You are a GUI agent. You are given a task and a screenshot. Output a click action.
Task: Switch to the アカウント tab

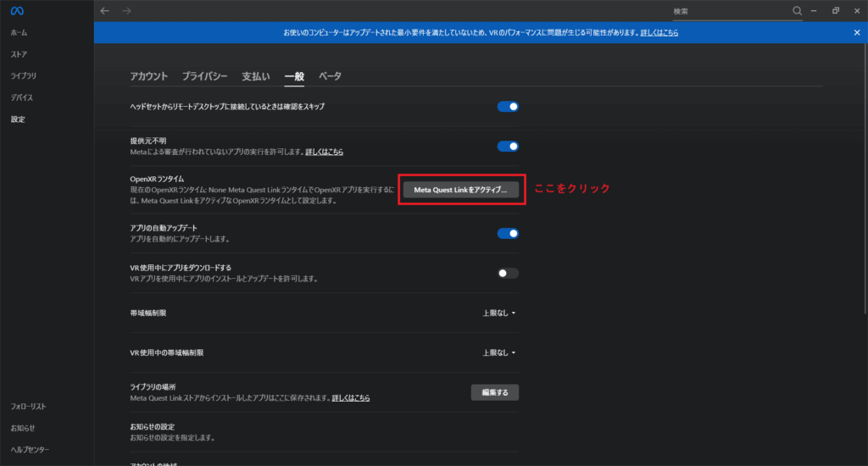[148, 76]
